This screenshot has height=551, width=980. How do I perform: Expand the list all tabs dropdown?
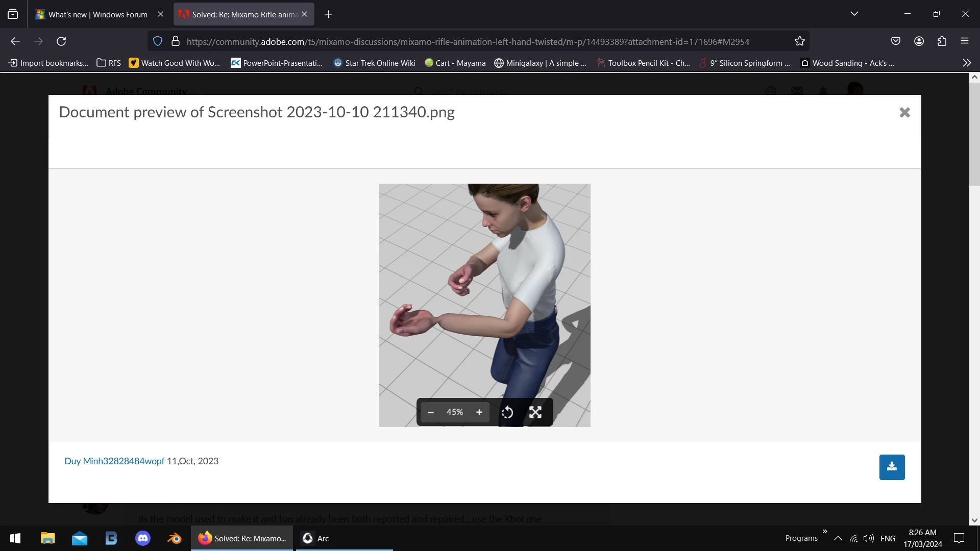[x=854, y=14]
